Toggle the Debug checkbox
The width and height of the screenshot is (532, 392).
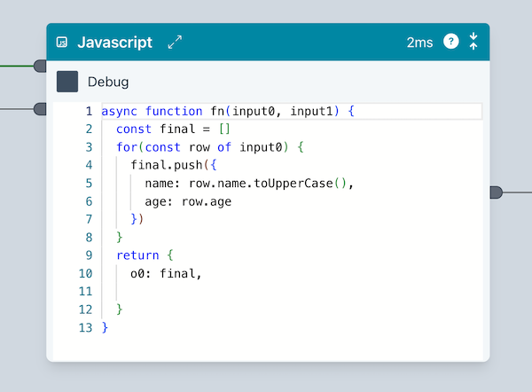pos(67,82)
